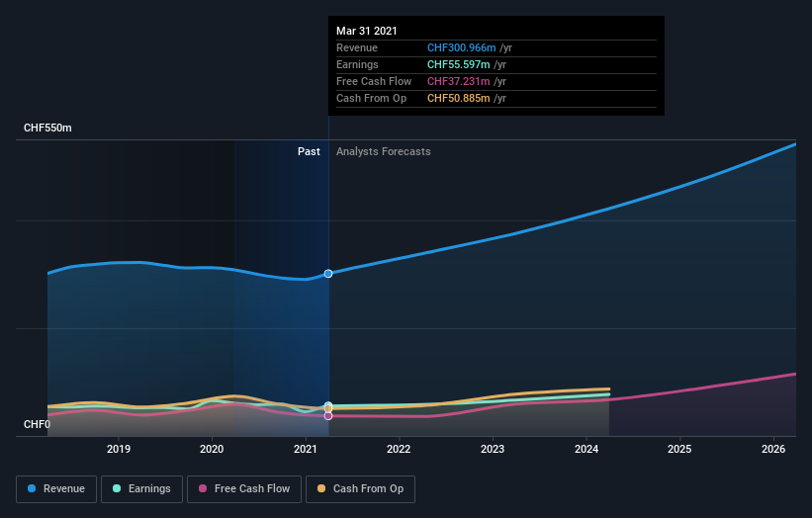Click the 2019 x-axis label
This screenshot has width=812, height=518.
click(x=119, y=449)
